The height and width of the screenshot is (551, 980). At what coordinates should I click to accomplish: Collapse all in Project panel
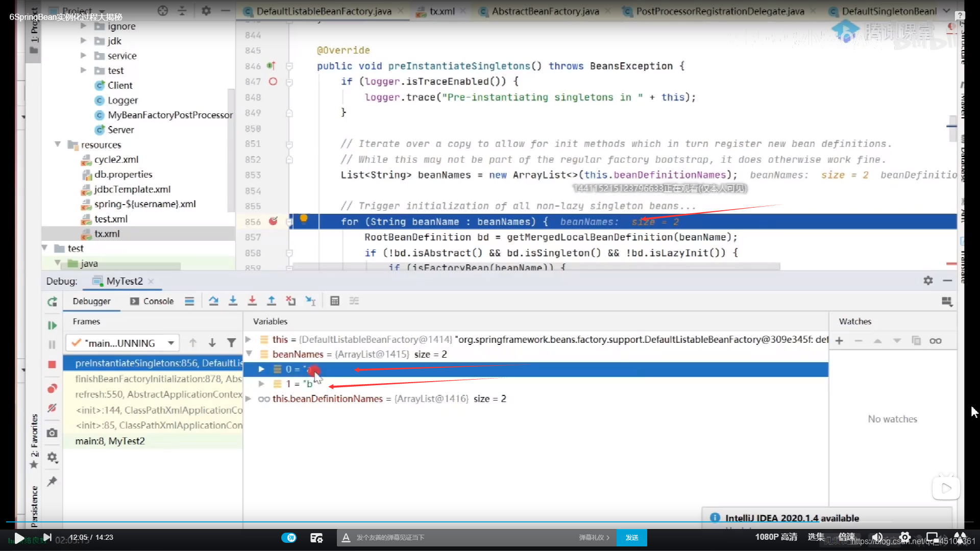[182, 11]
